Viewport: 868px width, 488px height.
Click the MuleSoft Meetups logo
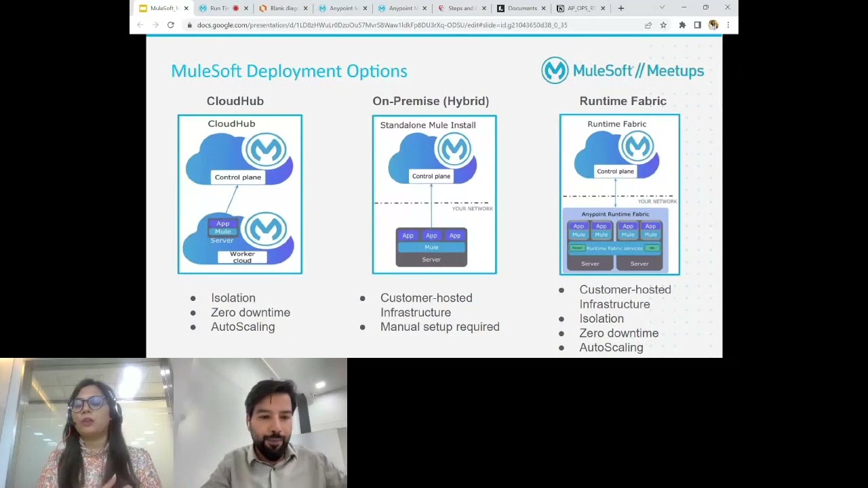pos(623,70)
